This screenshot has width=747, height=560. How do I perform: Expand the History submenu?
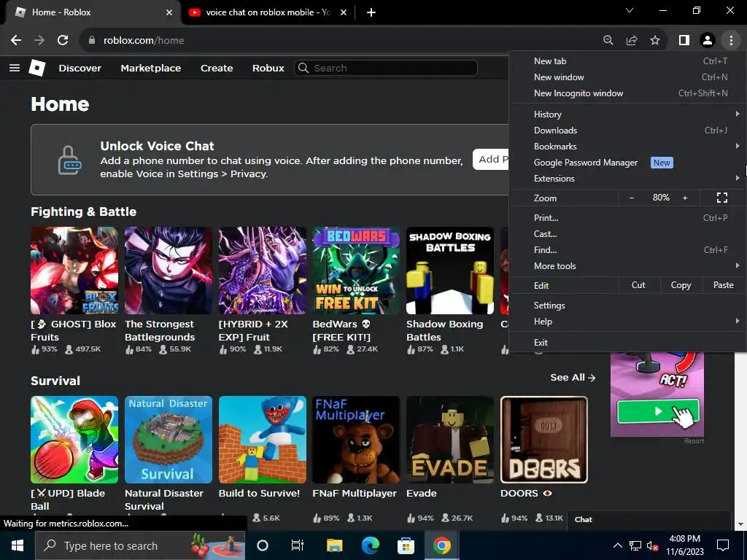click(628, 114)
